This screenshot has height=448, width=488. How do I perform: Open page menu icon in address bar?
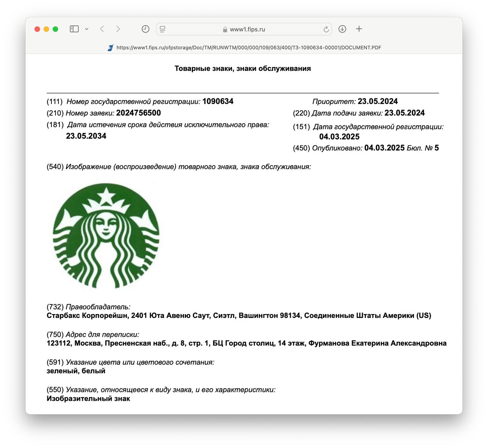pyautogui.click(x=162, y=29)
